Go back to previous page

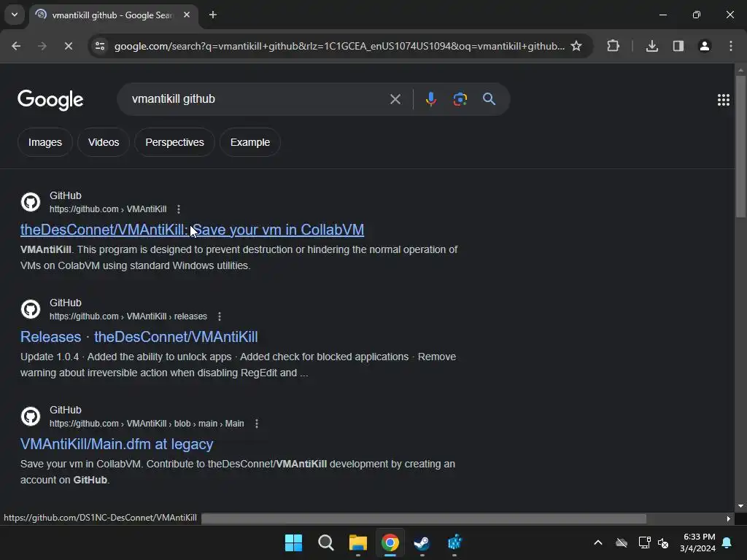tap(16, 46)
